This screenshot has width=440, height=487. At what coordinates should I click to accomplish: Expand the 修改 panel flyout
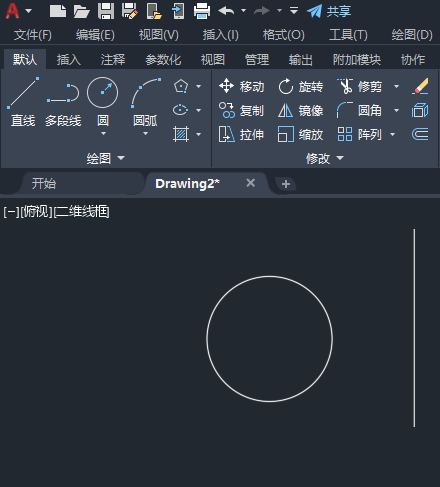325,158
